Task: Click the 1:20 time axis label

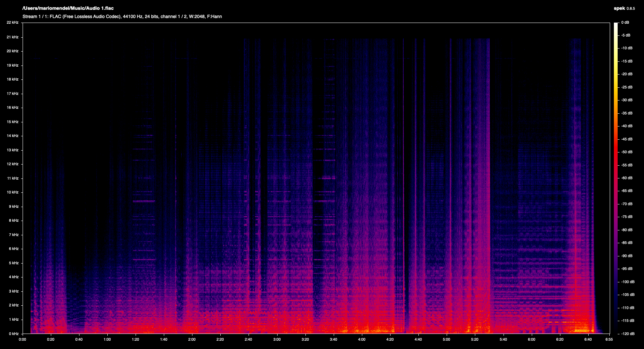Action: pos(136,340)
